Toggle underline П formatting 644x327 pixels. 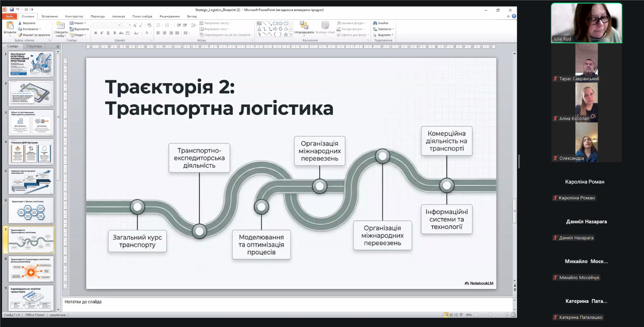tap(108, 33)
